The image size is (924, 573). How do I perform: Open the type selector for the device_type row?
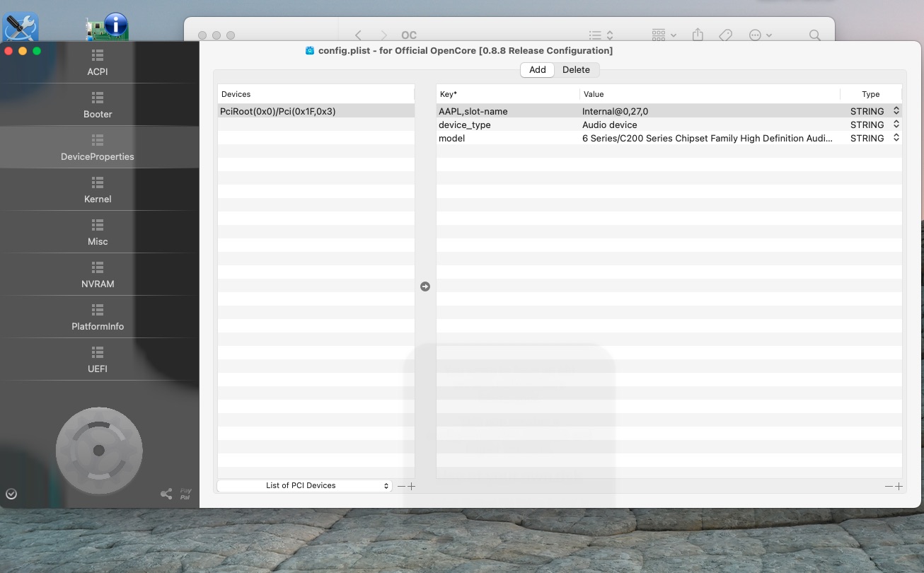896,125
